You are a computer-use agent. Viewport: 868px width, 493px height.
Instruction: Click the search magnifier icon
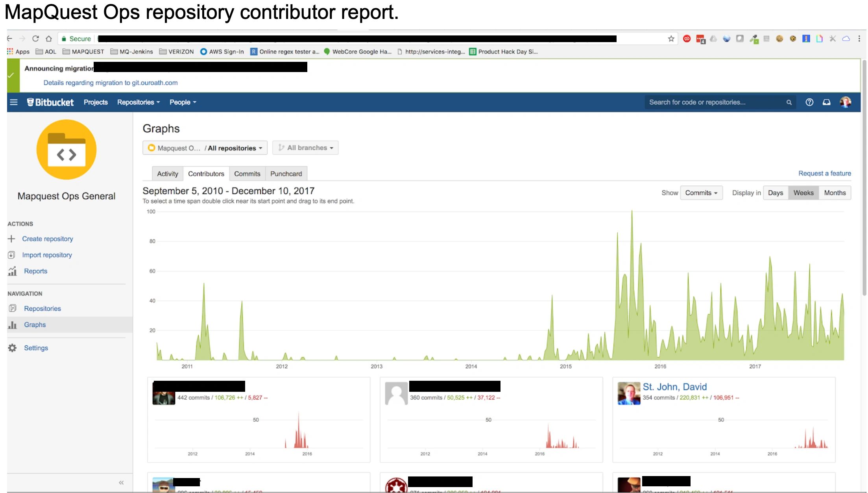[x=789, y=102]
